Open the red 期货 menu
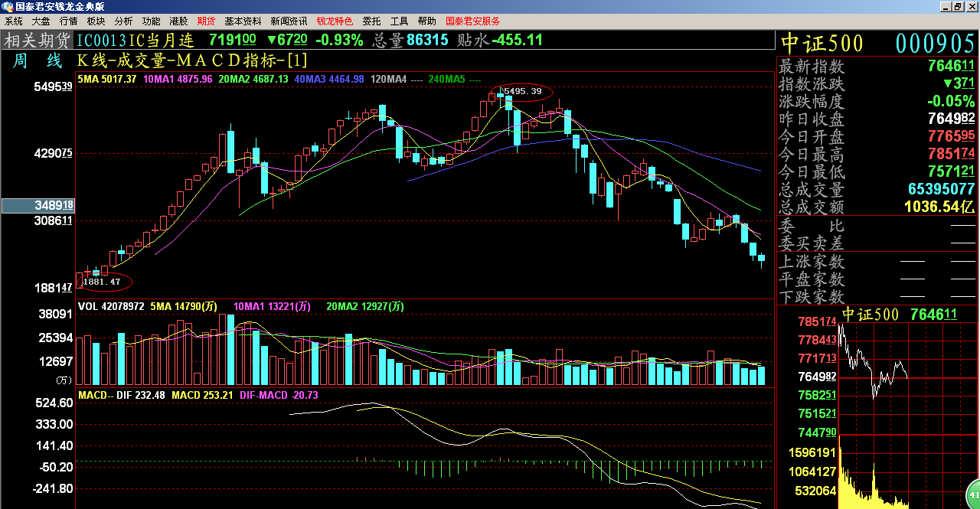 coord(206,21)
